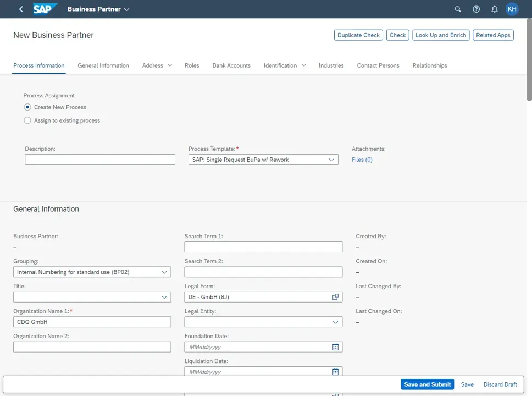Click Discard Draft
The height and width of the screenshot is (396, 532).
tap(500, 384)
